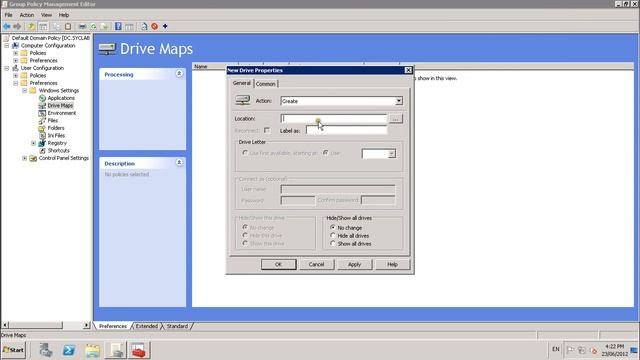Image resolution: width=640 pixels, height=360 pixels.
Task: Click the export list toolbar icon
Action: click(x=104, y=27)
